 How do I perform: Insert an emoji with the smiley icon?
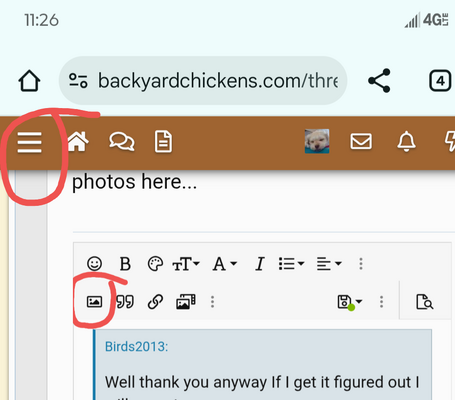click(94, 264)
